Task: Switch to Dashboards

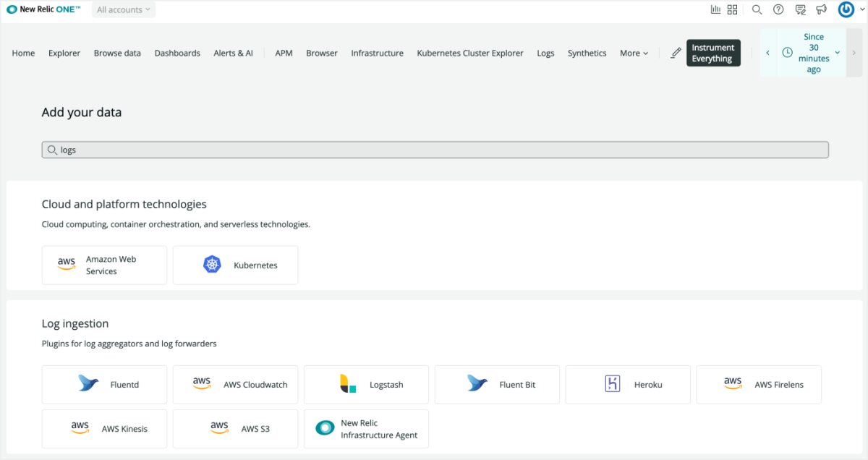Action: tap(177, 53)
